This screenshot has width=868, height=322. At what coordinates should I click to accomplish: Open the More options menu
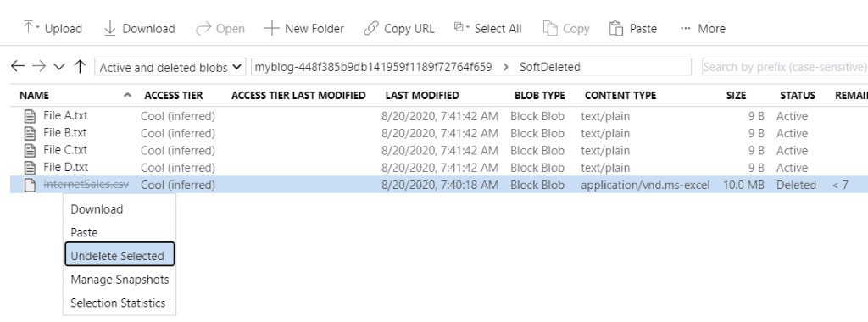pyautogui.click(x=703, y=28)
